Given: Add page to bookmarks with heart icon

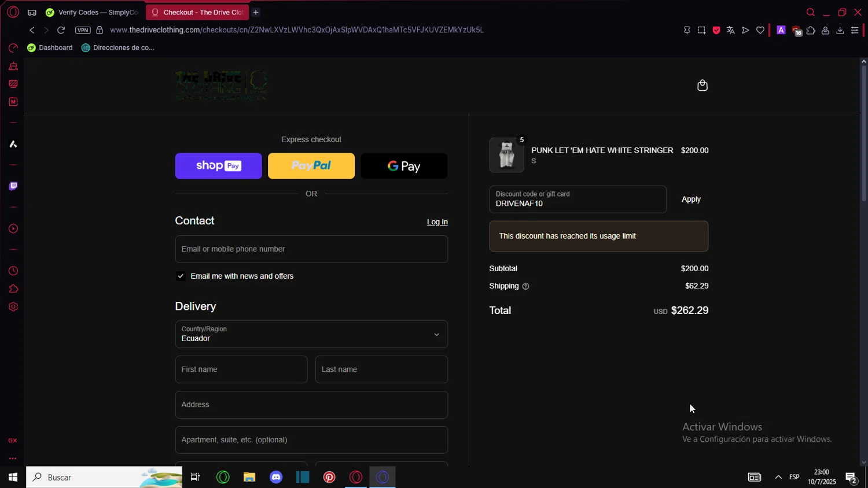Looking at the screenshot, I should 760,30.
